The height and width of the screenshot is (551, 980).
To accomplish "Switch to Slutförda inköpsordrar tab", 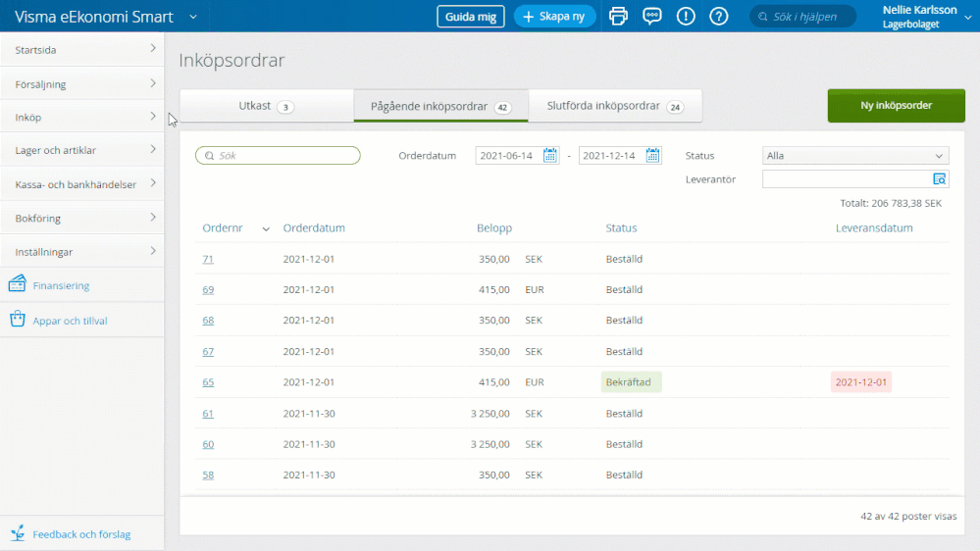I will (x=615, y=106).
